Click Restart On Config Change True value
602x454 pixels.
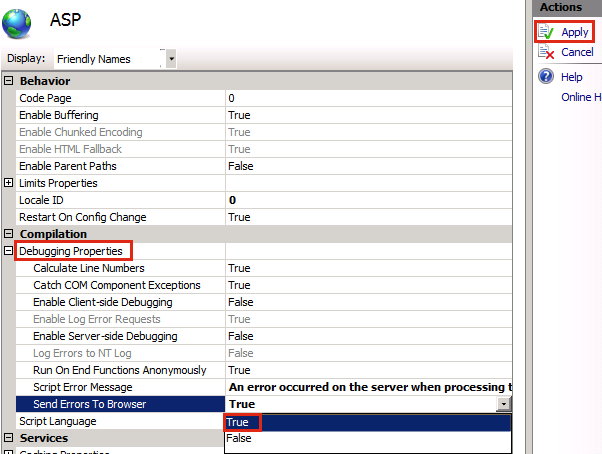[239, 217]
